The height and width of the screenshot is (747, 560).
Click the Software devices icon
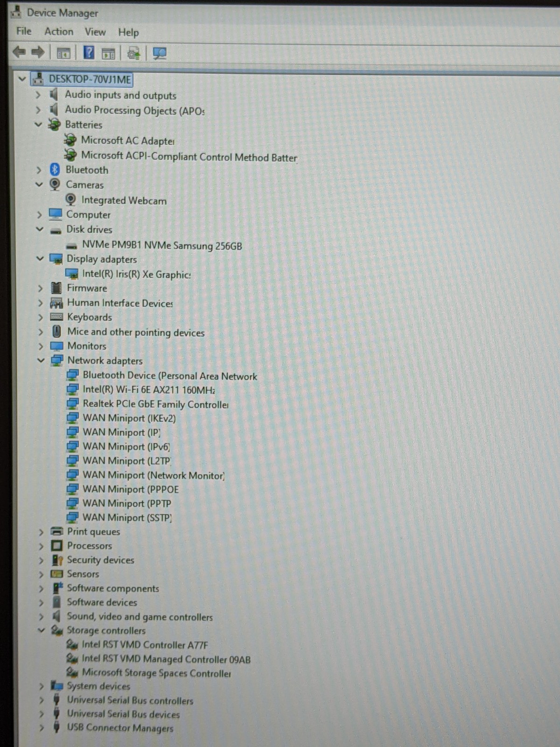tap(56, 602)
